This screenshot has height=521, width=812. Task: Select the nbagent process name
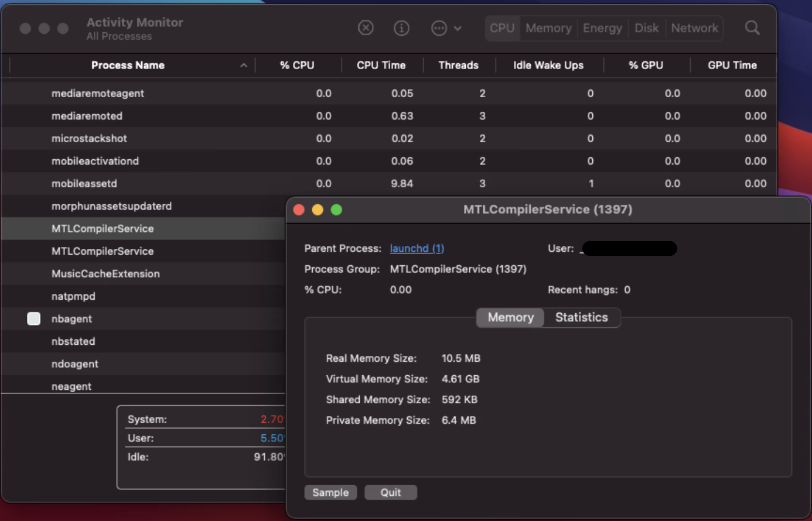[x=71, y=318]
